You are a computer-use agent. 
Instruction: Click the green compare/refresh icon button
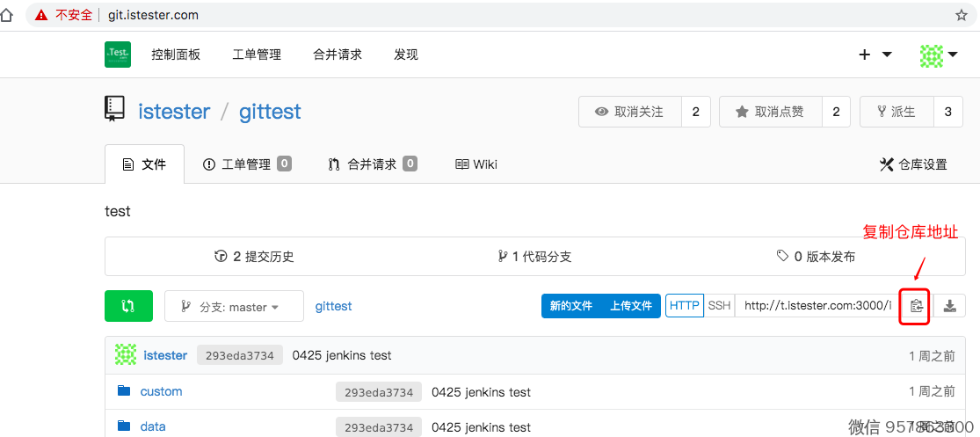tap(128, 306)
